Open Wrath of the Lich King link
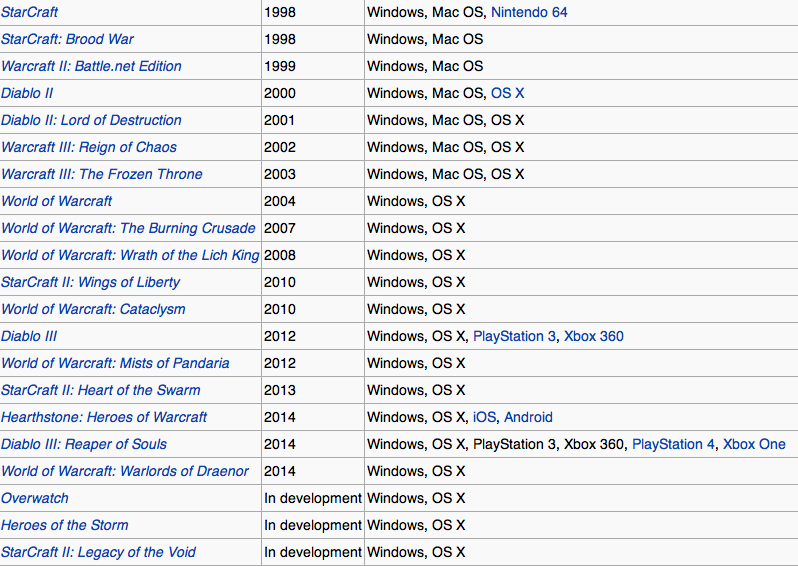The image size is (798, 566). pos(130,255)
